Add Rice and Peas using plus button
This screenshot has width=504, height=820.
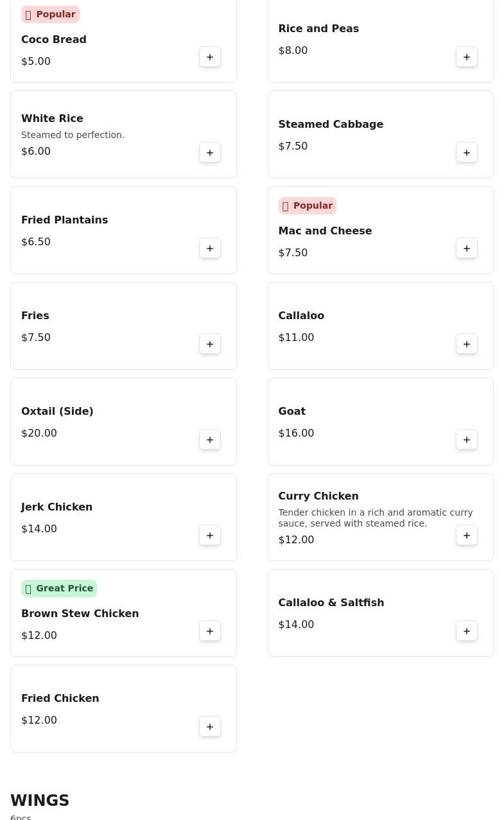(467, 57)
